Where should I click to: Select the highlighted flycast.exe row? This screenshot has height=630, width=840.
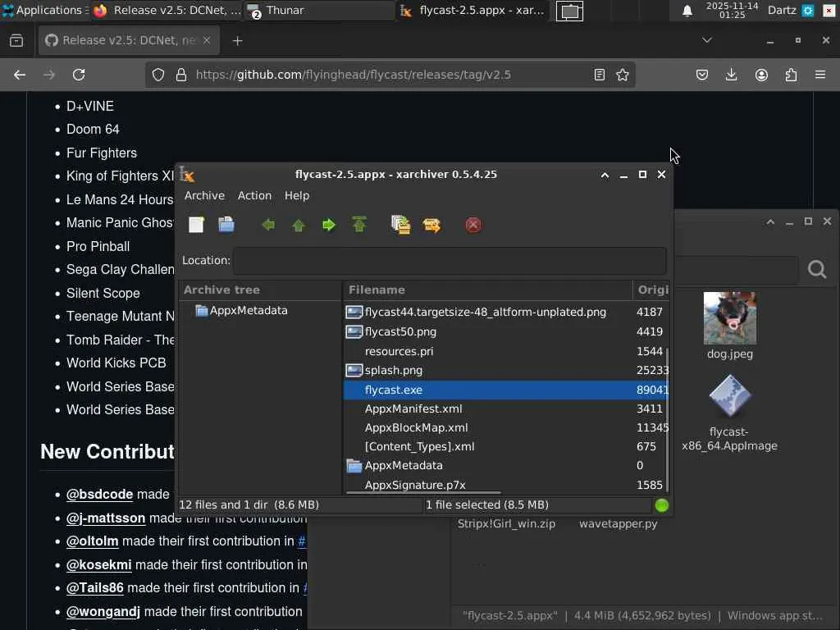[x=505, y=390]
